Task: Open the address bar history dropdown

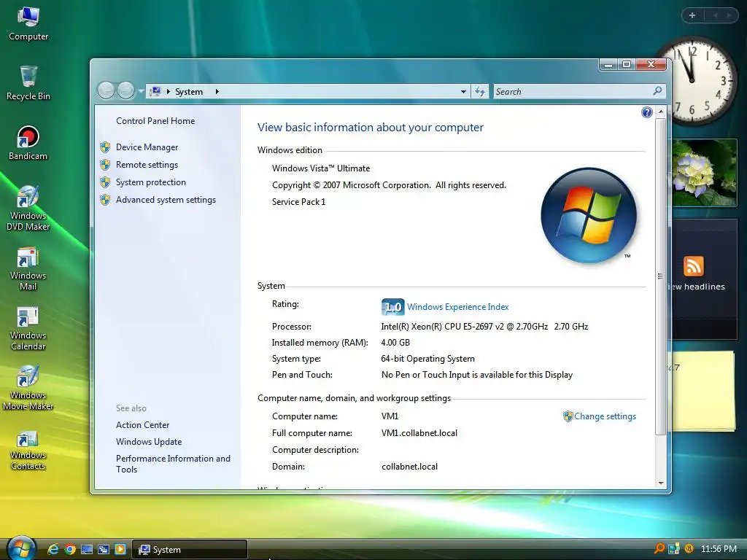Action: pyautogui.click(x=463, y=91)
